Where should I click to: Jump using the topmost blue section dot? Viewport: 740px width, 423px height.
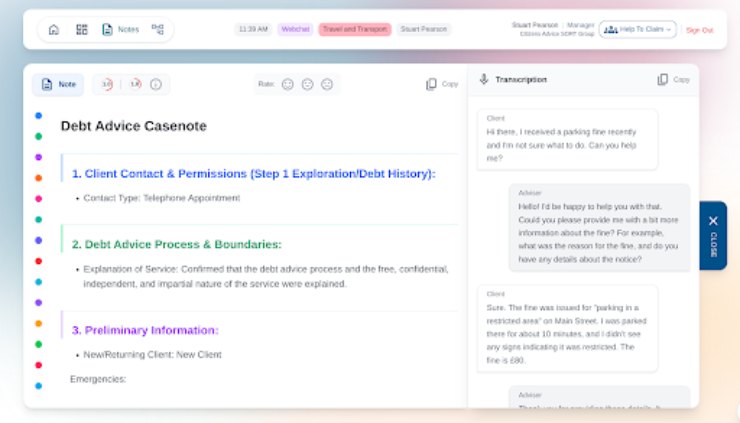39,116
